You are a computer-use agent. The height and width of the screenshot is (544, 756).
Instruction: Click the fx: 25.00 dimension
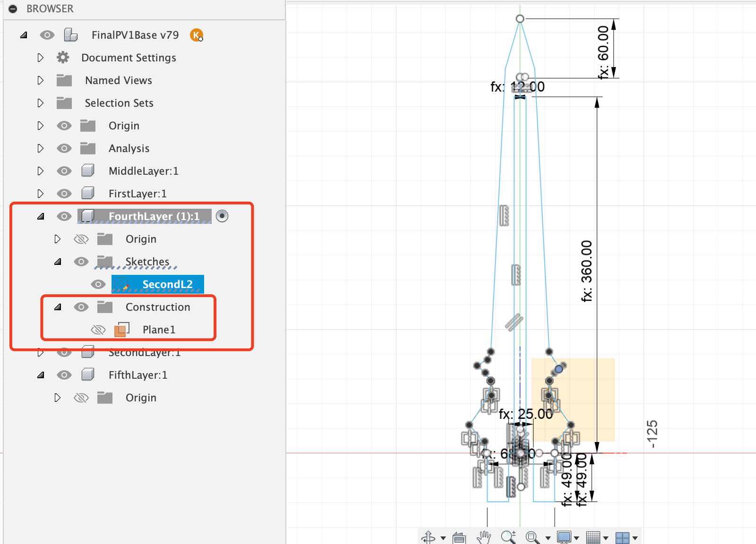pos(526,414)
